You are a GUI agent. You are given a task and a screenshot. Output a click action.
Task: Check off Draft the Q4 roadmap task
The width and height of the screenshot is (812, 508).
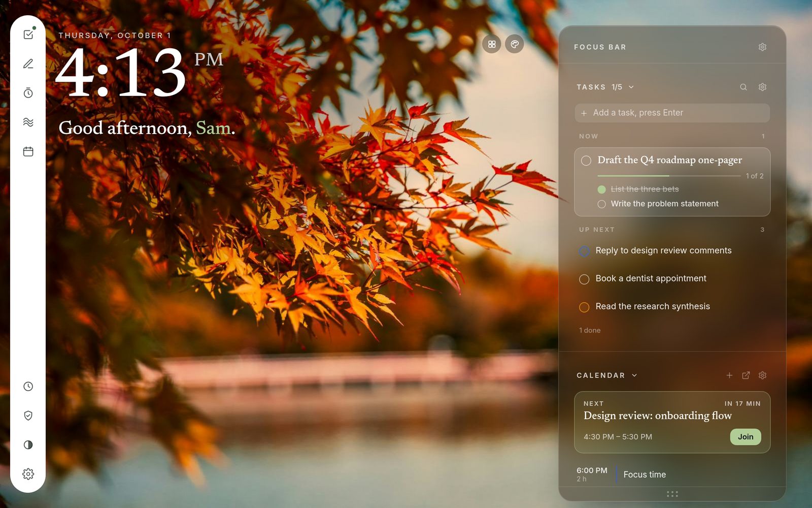click(586, 161)
